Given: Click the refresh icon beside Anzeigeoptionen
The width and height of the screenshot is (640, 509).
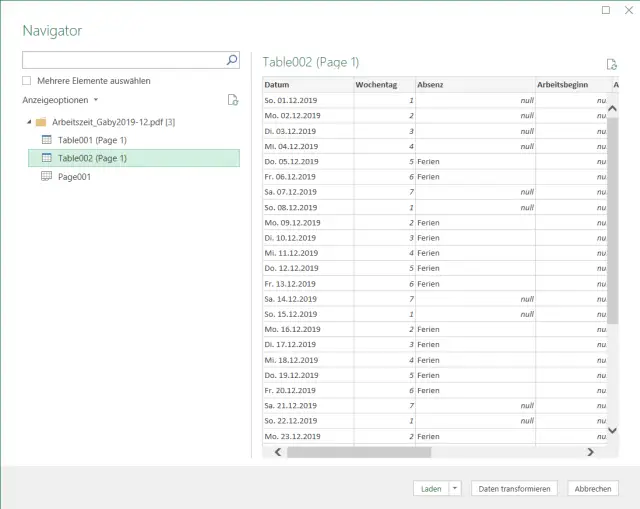Looking at the screenshot, I should click(232, 100).
